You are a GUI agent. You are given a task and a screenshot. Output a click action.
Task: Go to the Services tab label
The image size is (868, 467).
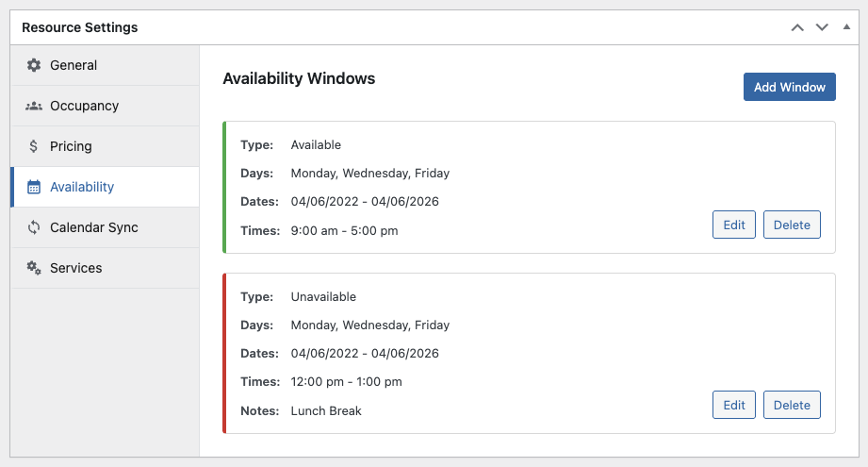click(x=75, y=268)
